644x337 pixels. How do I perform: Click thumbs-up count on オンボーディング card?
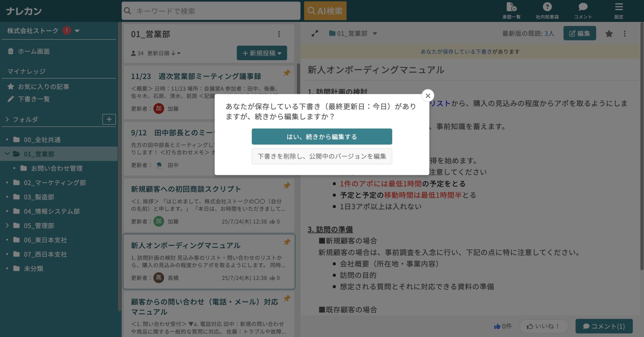(x=274, y=278)
